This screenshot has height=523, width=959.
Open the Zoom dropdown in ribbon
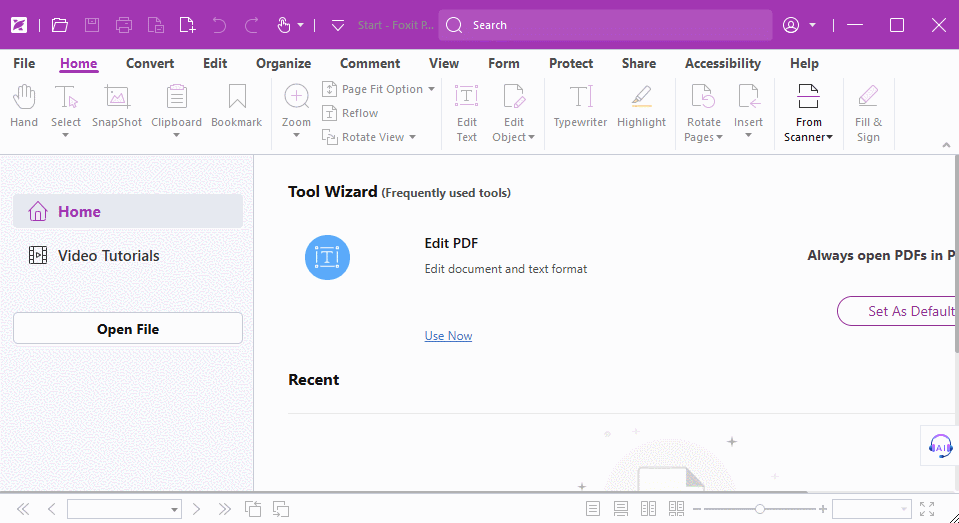(x=296, y=136)
